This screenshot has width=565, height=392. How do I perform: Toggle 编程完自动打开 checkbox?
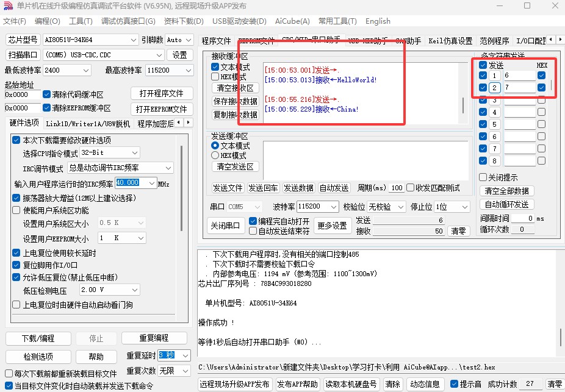(x=253, y=221)
